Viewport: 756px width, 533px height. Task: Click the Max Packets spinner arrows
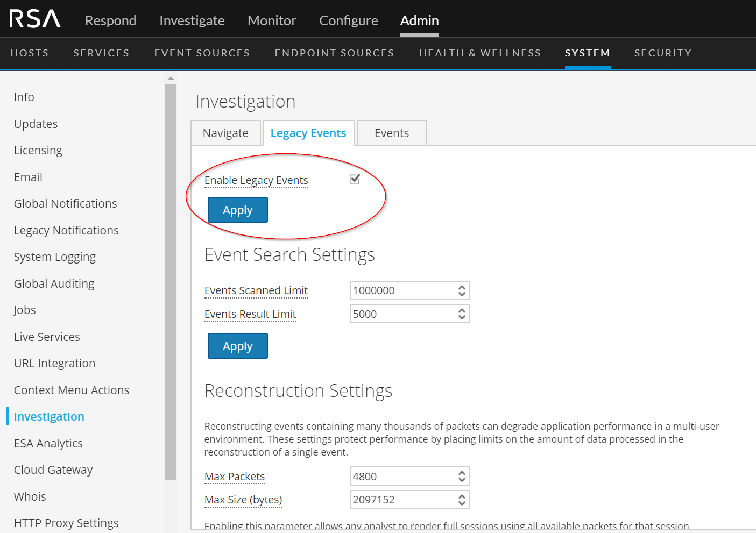tap(462, 477)
